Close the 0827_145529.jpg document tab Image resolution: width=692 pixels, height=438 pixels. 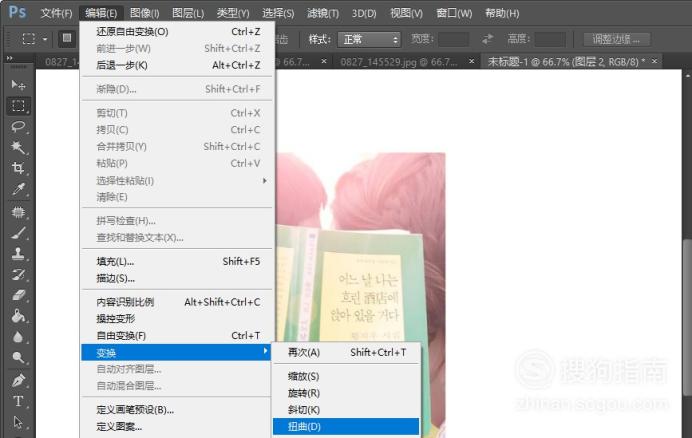[x=471, y=61]
